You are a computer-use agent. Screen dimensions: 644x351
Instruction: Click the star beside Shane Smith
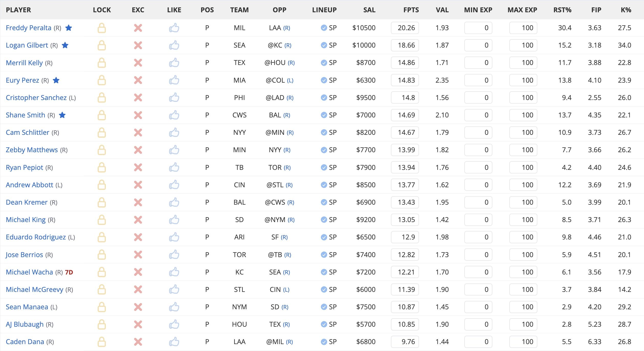62,115
